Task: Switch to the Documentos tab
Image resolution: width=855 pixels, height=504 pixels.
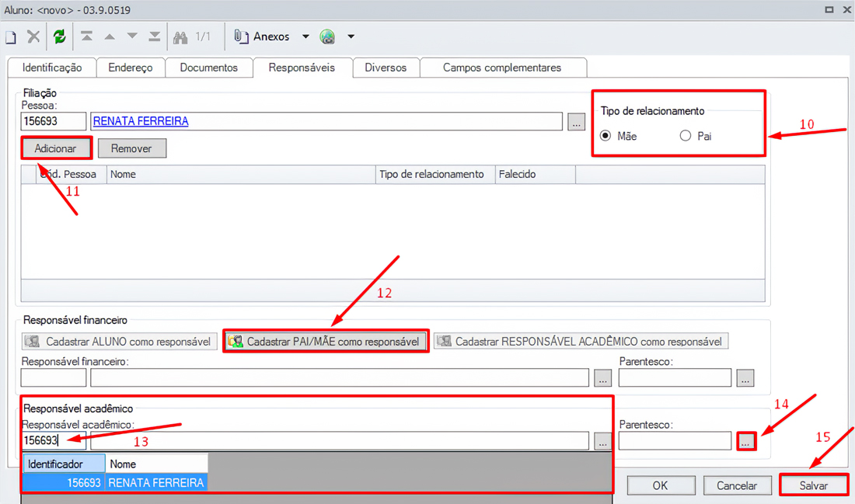Action: click(208, 68)
